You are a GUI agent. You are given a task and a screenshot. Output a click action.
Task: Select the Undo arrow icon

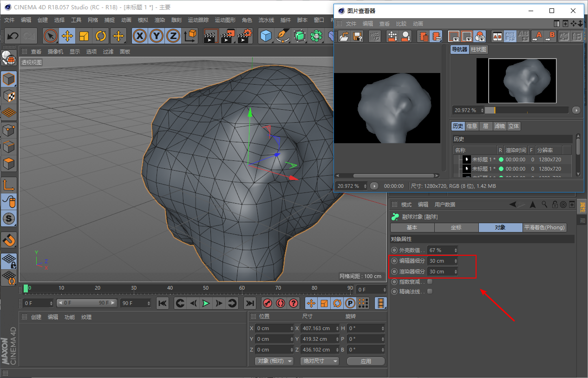(x=13, y=36)
